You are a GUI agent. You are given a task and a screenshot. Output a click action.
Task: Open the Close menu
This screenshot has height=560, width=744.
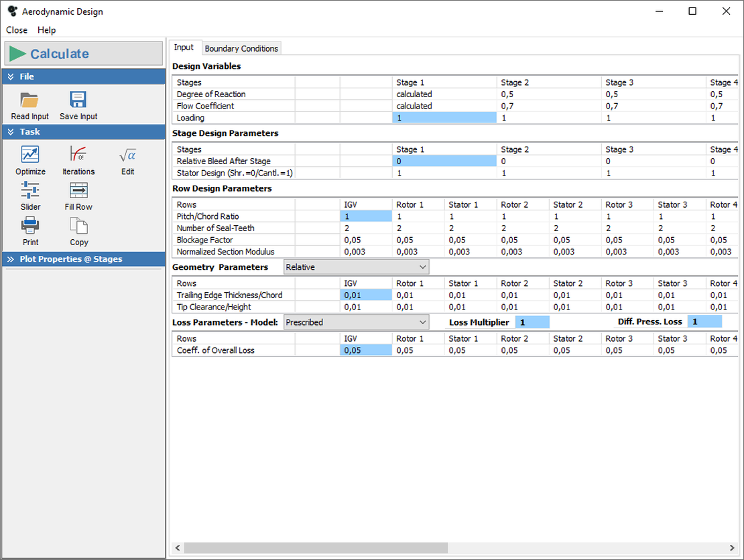[x=17, y=30]
